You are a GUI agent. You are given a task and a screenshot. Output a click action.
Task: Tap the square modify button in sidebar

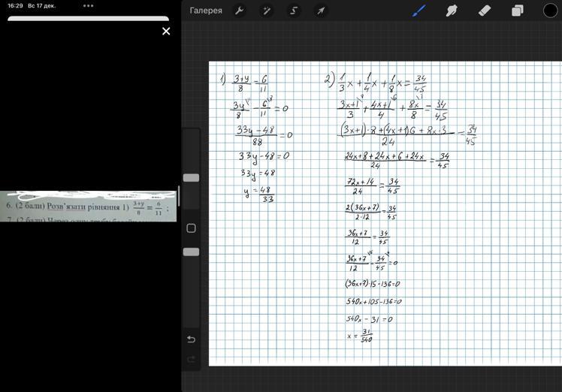[x=191, y=228]
